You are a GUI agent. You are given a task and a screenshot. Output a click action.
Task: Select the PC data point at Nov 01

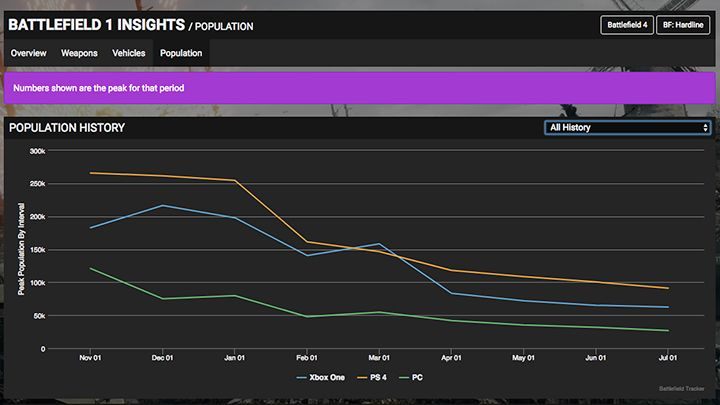[90, 268]
